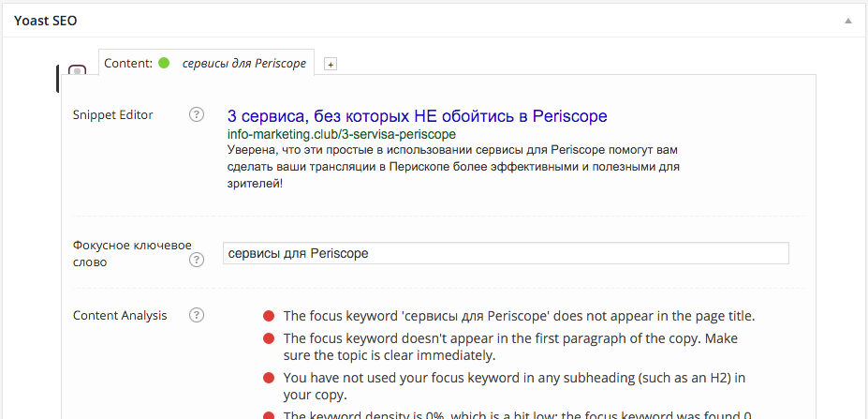Image resolution: width=868 pixels, height=419 pixels.
Task: Click the help icon beside Фокусное ключевое слово
Action: pos(197,261)
